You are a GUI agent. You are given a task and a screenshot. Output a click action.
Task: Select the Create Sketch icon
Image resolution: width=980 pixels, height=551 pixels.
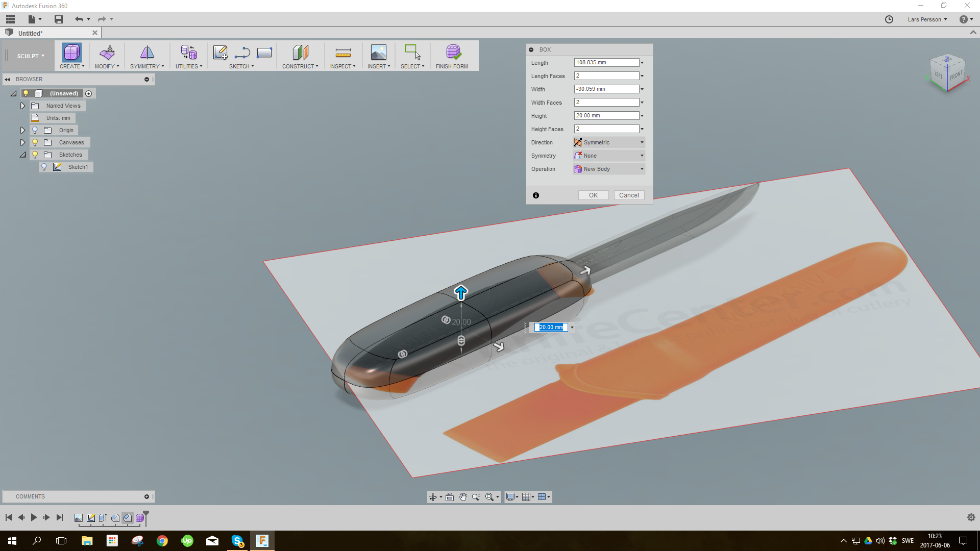220,52
